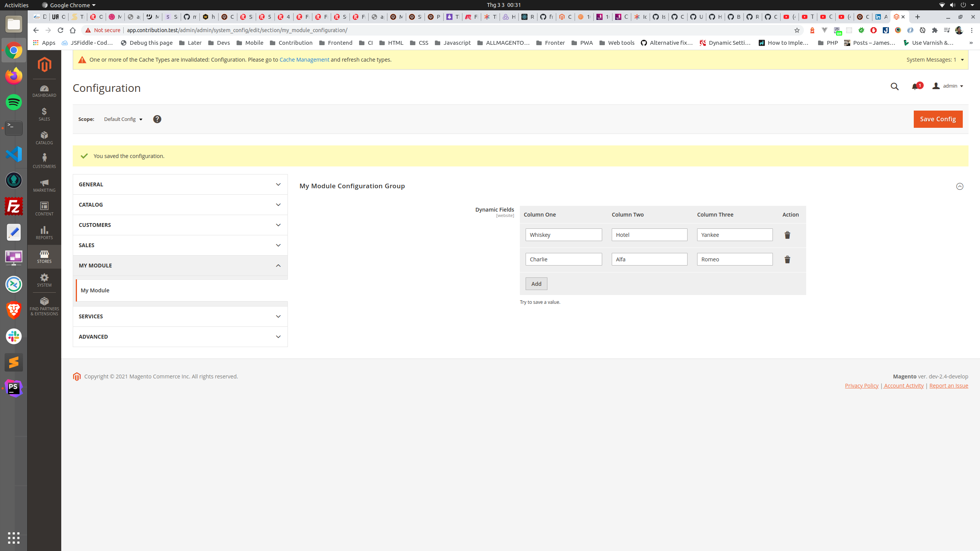This screenshot has height=551, width=980.
Task: Click the help question mark next to Scope
Action: tap(157, 119)
